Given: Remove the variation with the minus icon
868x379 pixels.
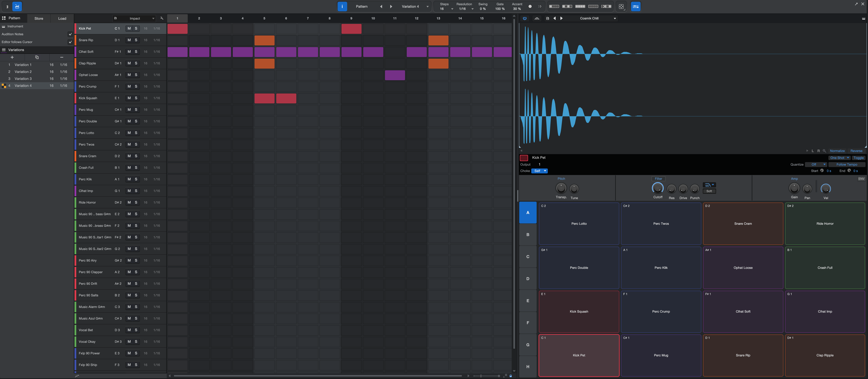Looking at the screenshot, I should pos(62,57).
